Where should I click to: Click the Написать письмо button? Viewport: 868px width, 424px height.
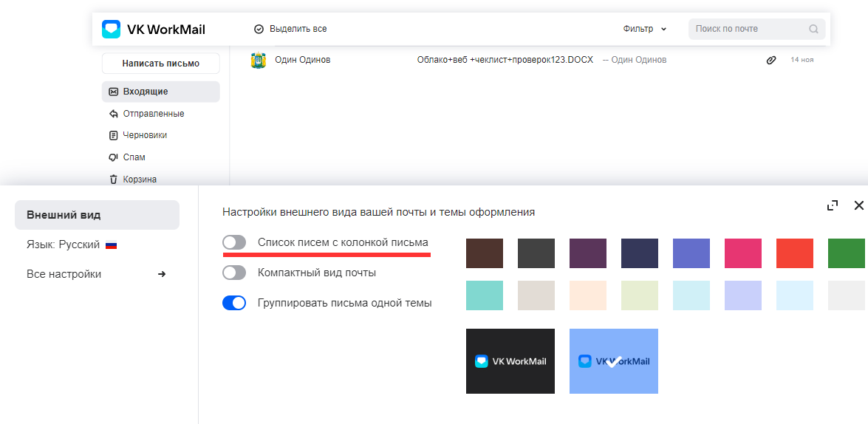tap(160, 64)
